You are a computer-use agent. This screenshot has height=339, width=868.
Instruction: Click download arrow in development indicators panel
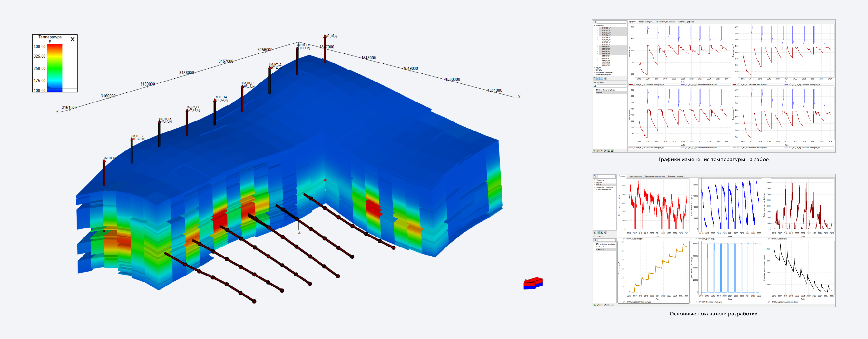click(613, 305)
